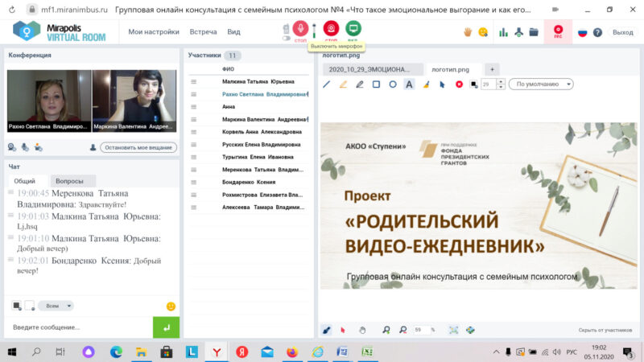Switch to the 'Общий' chat tab
This screenshot has height=362, width=644.
[x=25, y=181]
